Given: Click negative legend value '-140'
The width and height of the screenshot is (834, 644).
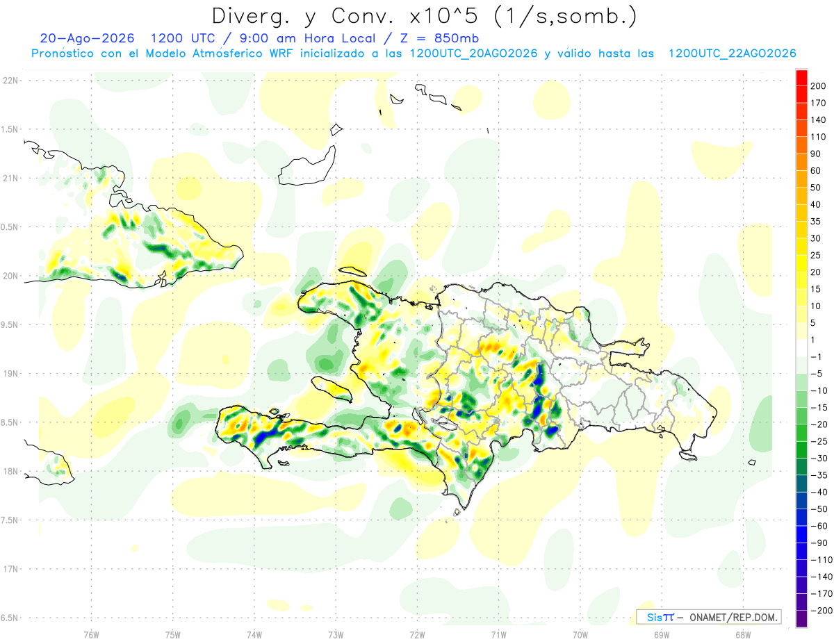Looking at the screenshot, I should pos(821,577).
